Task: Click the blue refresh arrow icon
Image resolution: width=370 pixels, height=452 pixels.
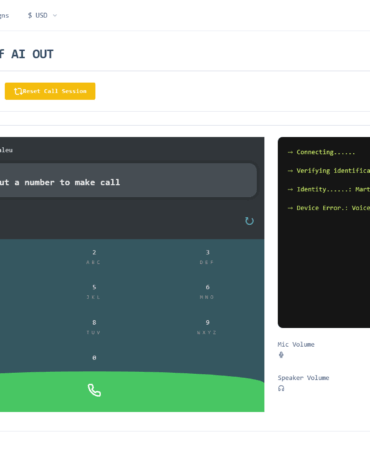Action: tap(249, 221)
